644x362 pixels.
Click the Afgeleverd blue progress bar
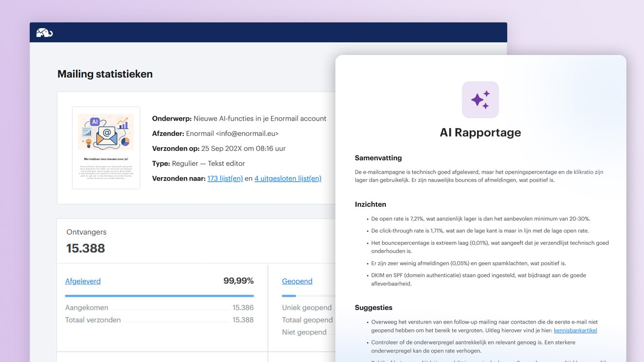pos(159,296)
